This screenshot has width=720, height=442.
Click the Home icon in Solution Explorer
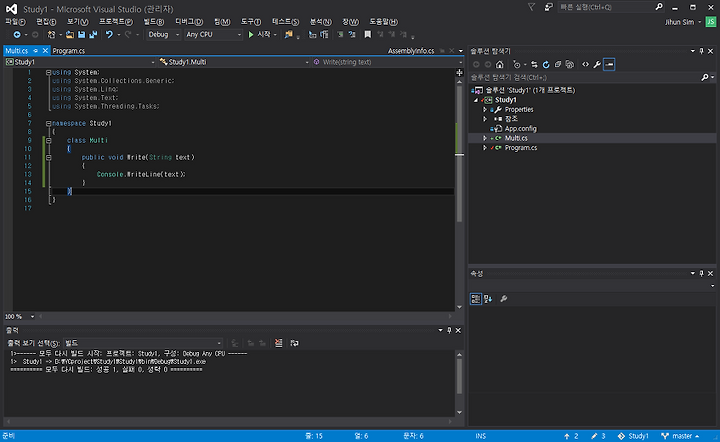click(500, 65)
